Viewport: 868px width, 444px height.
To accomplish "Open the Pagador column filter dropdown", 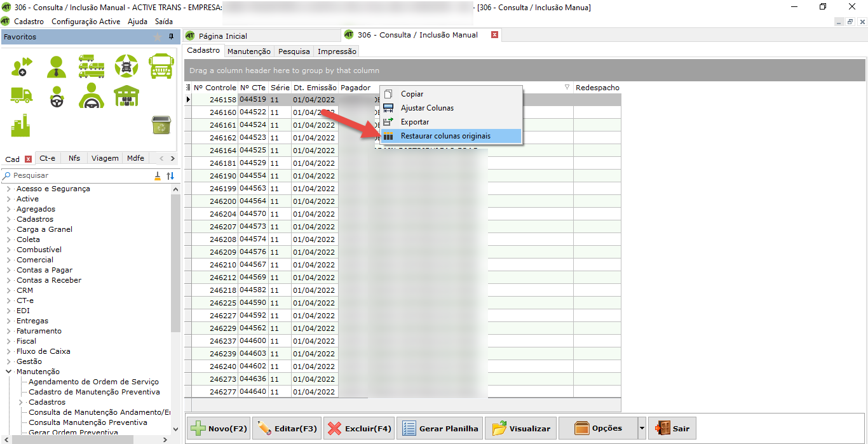I will (x=567, y=87).
